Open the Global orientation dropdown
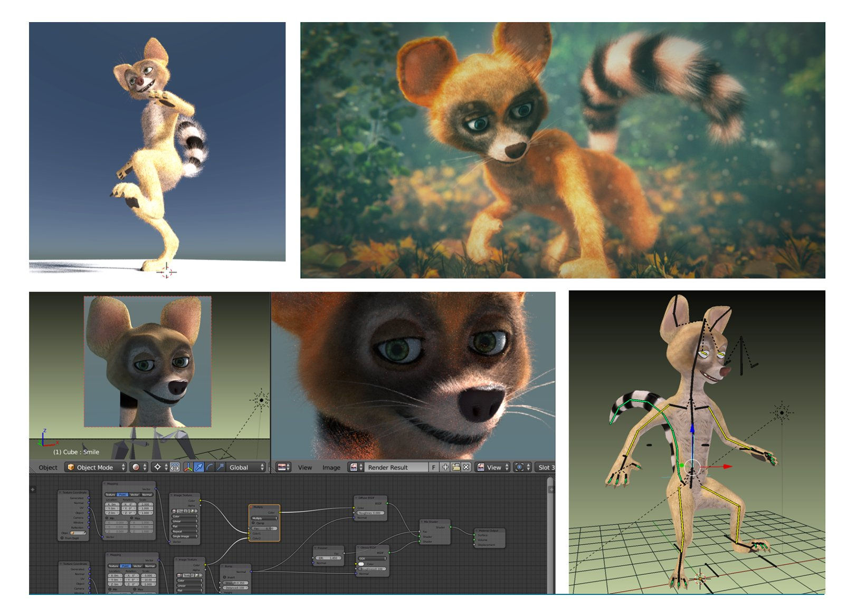Screen dimensions: 856x616 pyautogui.click(x=245, y=467)
